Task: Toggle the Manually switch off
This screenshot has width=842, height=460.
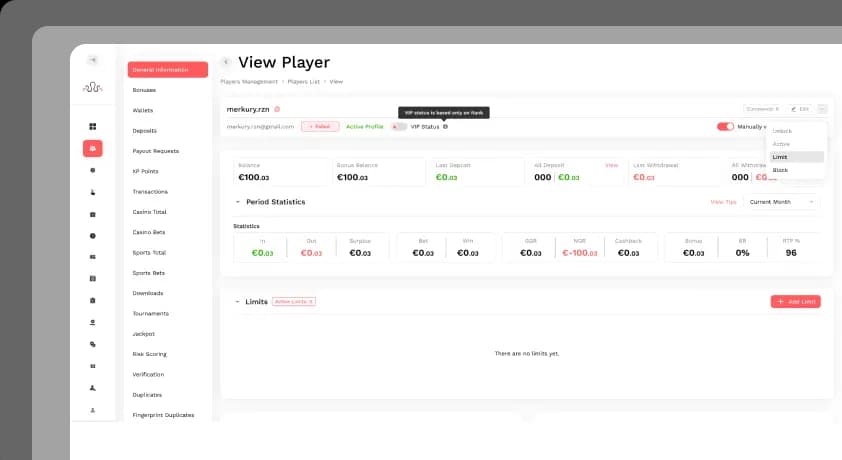Action: 725,127
